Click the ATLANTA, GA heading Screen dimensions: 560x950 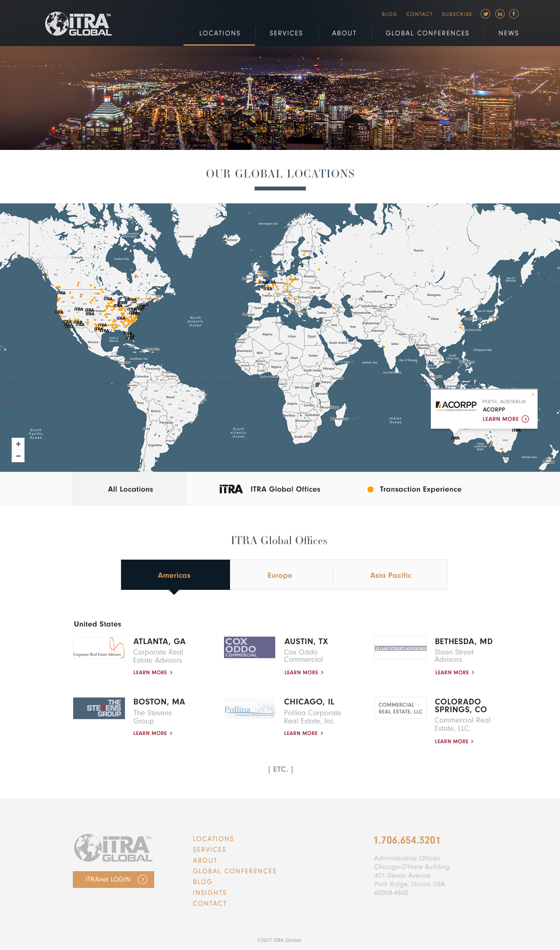coord(159,642)
